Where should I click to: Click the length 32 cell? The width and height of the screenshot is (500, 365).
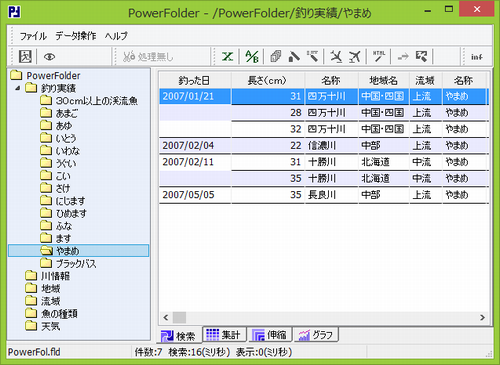(x=268, y=129)
